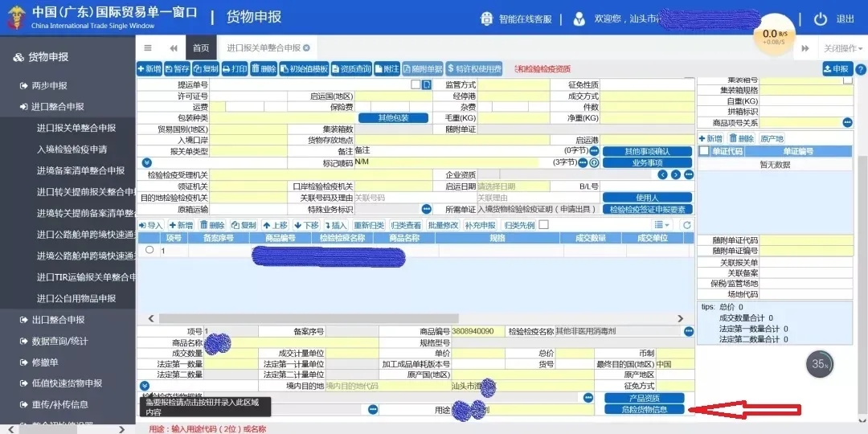Open 入境检验检疫申请 in sidebar
The height and width of the screenshot is (434, 868).
coord(72,149)
